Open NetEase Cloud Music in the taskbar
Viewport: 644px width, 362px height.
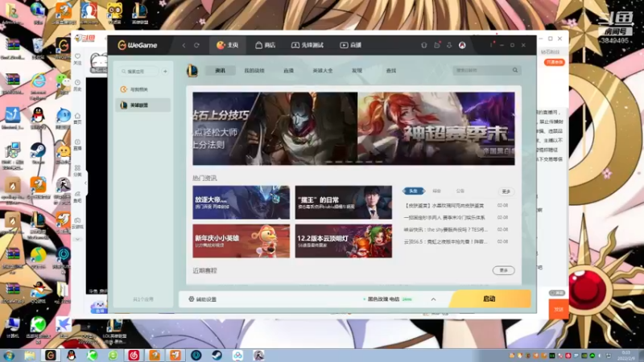(134, 355)
